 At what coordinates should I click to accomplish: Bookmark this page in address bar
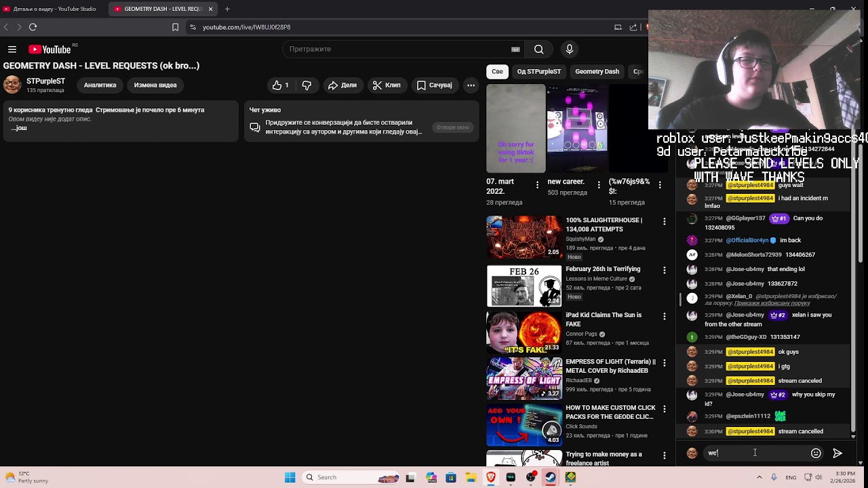tap(175, 27)
